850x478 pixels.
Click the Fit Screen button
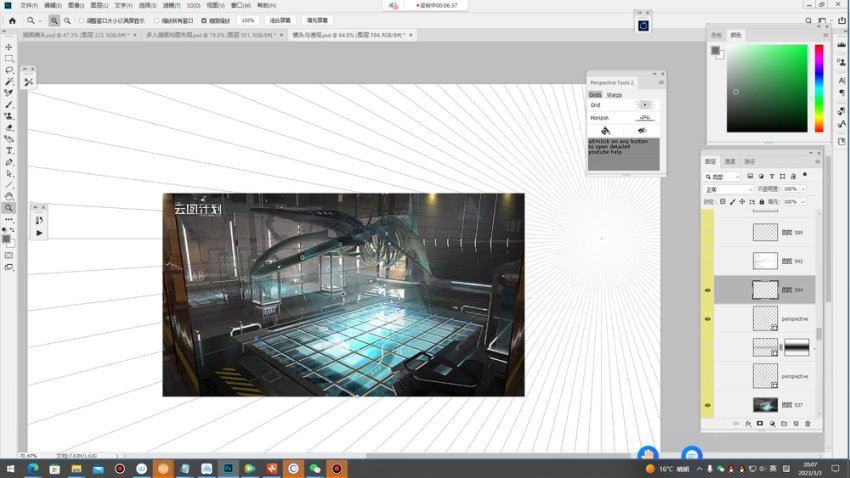pos(280,21)
